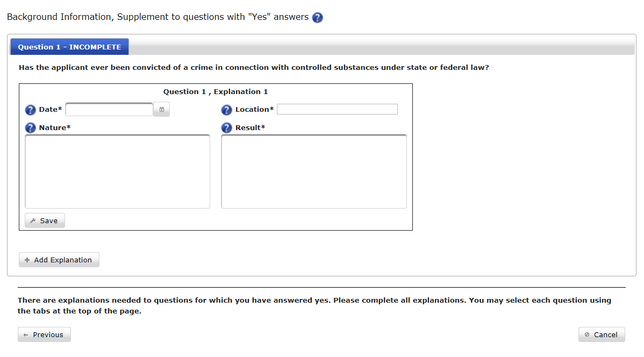Go back with the Previous button

pyautogui.click(x=44, y=335)
